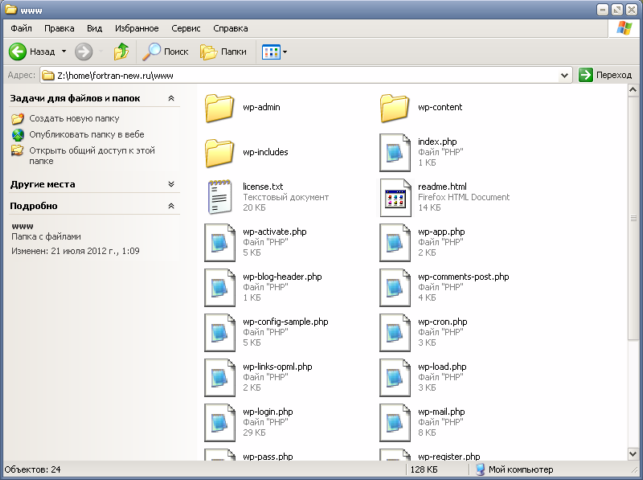Select the wp-login.php file icon
The width and height of the screenshot is (643, 480).
[x=220, y=423]
